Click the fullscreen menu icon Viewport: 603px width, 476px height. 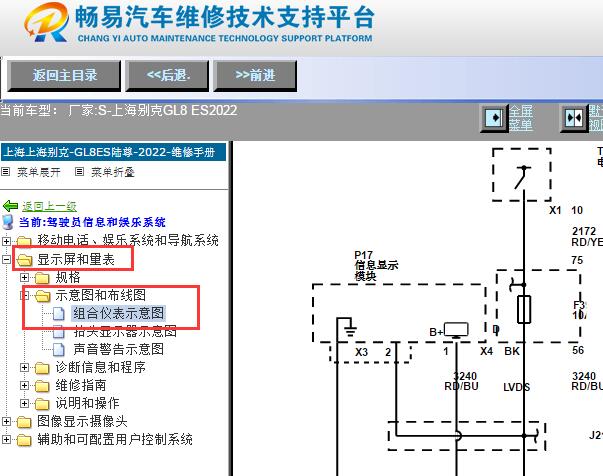pyautogui.click(x=495, y=118)
